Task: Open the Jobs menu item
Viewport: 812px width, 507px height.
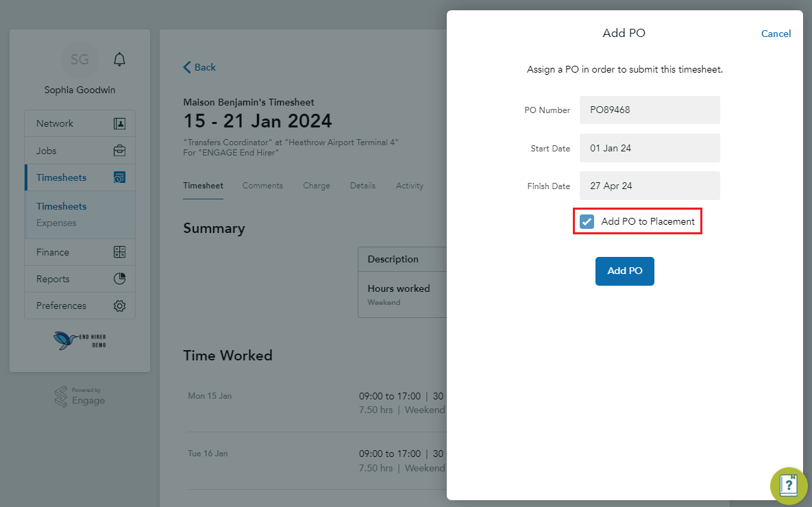Action: pyautogui.click(x=79, y=151)
